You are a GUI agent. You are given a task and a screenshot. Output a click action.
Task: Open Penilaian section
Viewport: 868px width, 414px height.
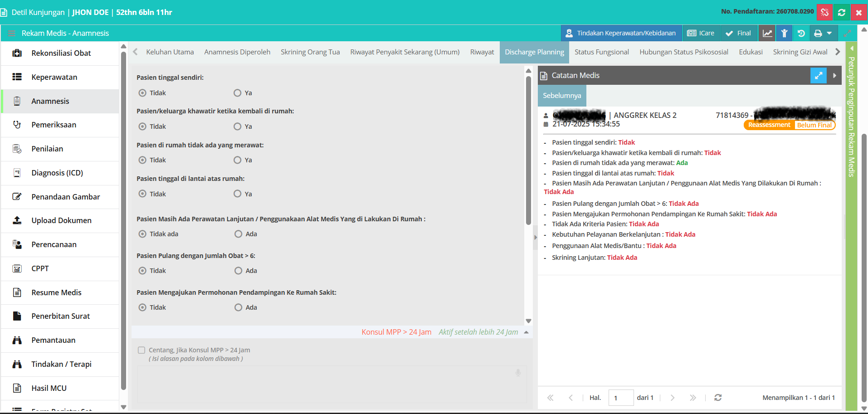(60, 149)
